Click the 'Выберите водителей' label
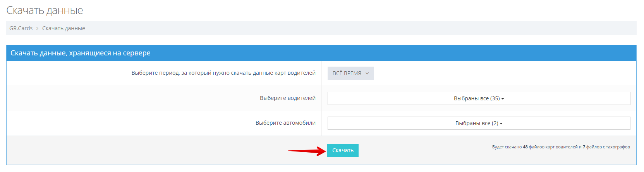The height and width of the screenshot is (172, 644). (x=287, y=98)
